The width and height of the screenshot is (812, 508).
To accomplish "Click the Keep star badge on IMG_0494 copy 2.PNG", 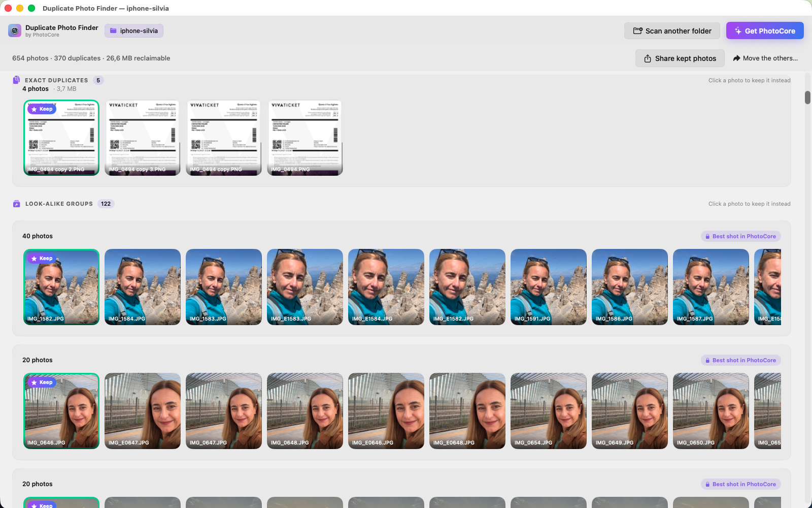I will [42, 109].
